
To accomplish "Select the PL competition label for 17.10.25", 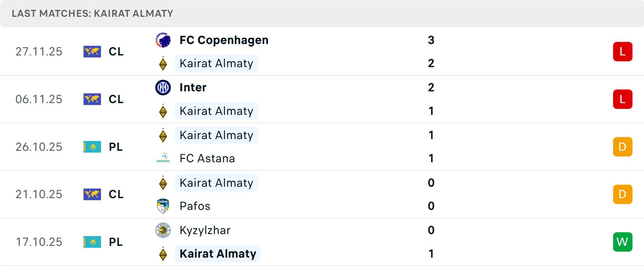I will tap(116, 242).
